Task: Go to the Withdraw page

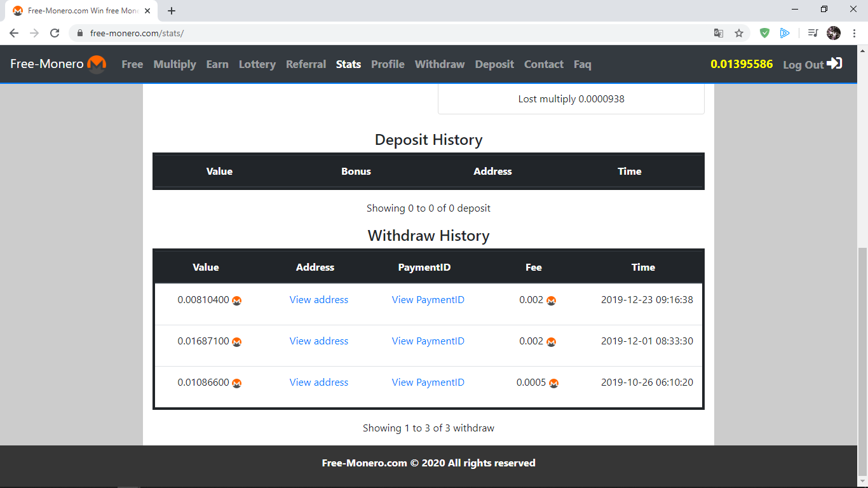Action: click(x=440, y=64)
